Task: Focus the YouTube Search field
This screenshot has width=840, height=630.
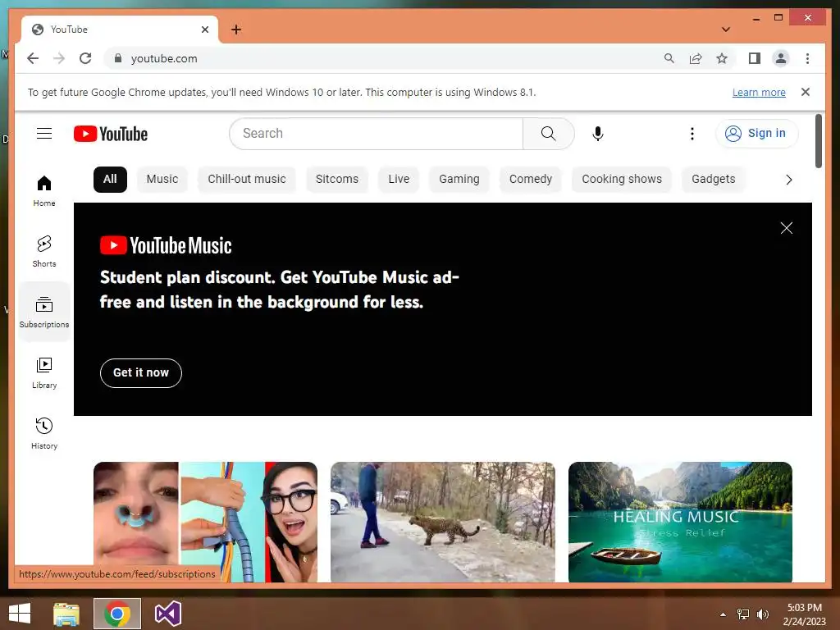Action: [376, 134]
